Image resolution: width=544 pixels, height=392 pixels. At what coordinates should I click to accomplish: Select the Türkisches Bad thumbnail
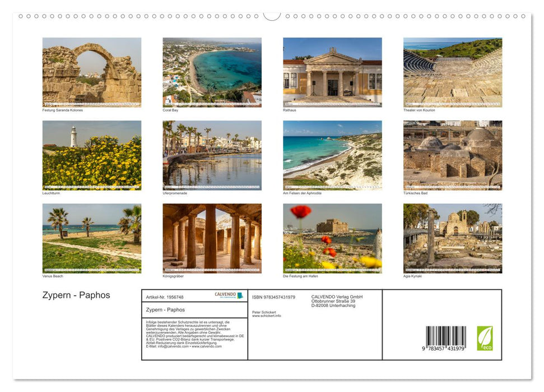452,156
